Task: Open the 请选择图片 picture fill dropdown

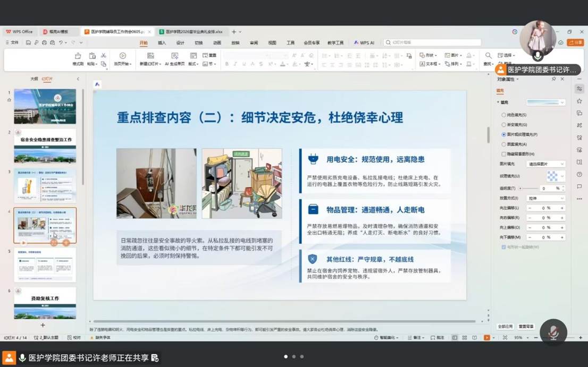Action: (x=546, y=164)
